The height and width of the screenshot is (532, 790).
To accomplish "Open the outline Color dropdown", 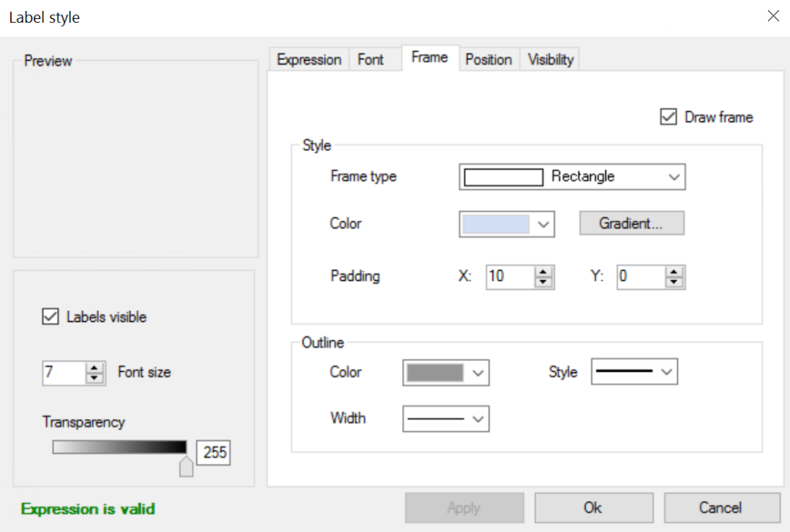I will (x=478, y=372).
